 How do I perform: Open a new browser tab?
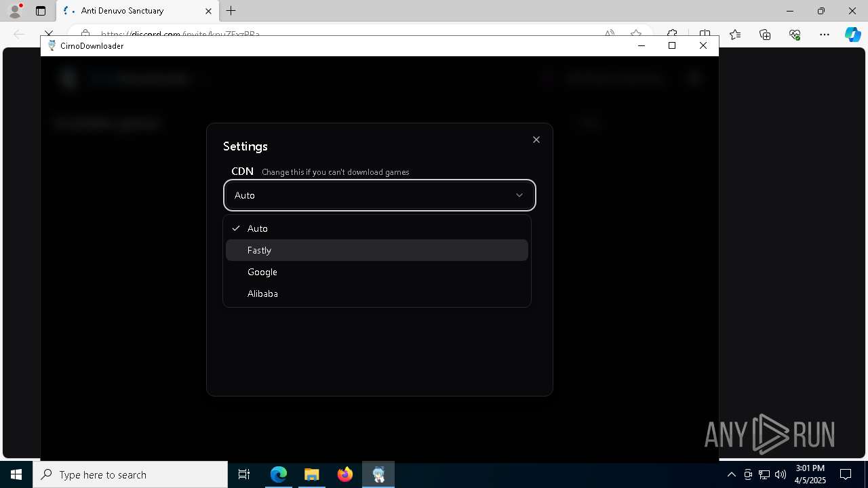pyautogui.click(x=231, y=11)
